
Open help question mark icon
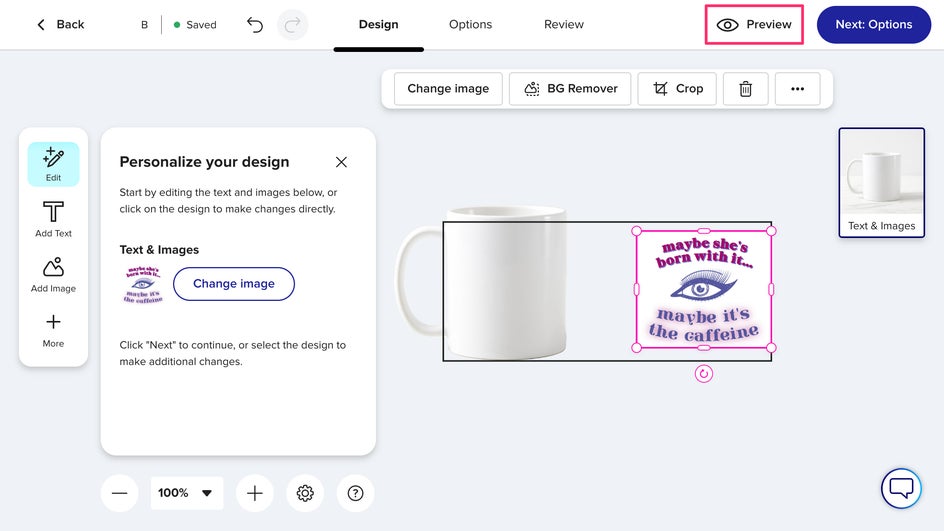point(355,493)
